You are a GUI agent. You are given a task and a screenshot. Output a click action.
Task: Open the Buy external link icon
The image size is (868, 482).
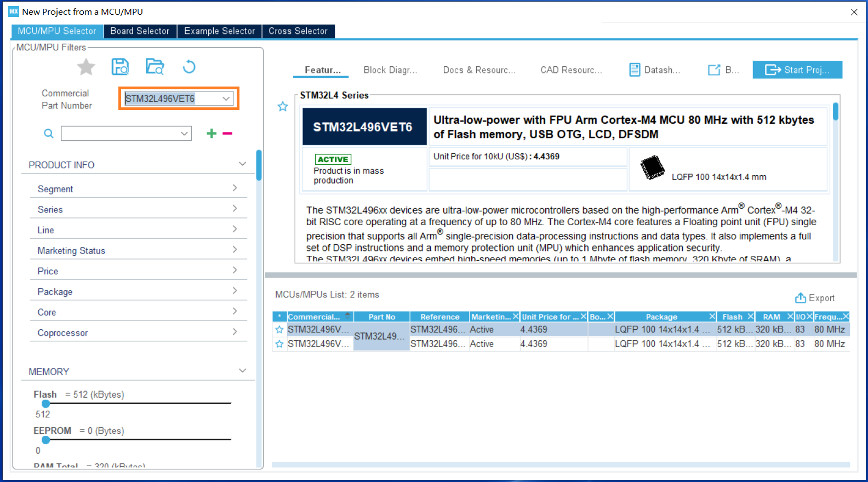pyautogui.click(x=714, y=70)
